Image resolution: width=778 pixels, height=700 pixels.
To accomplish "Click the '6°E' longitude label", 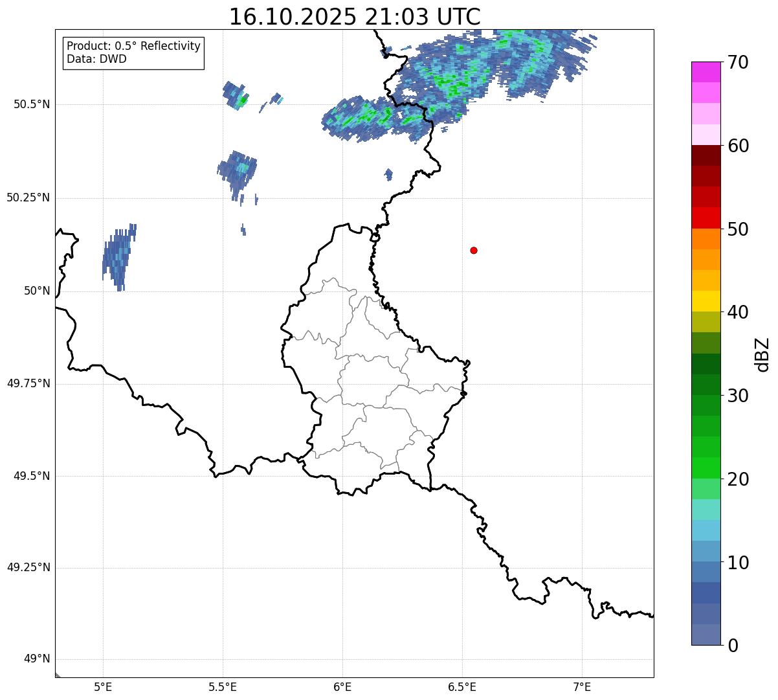I will pyautogui.click(x=342, y=686).
